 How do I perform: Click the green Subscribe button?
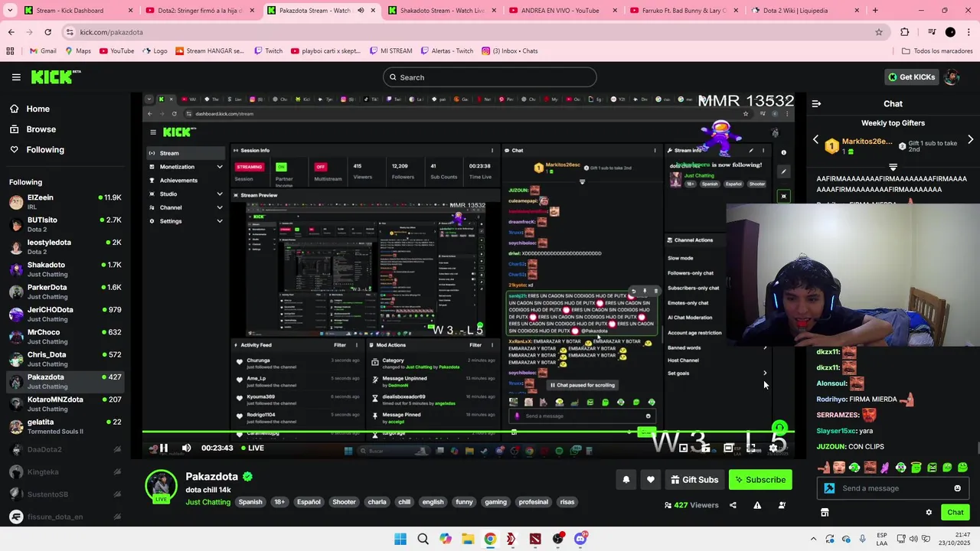point(760,480)
